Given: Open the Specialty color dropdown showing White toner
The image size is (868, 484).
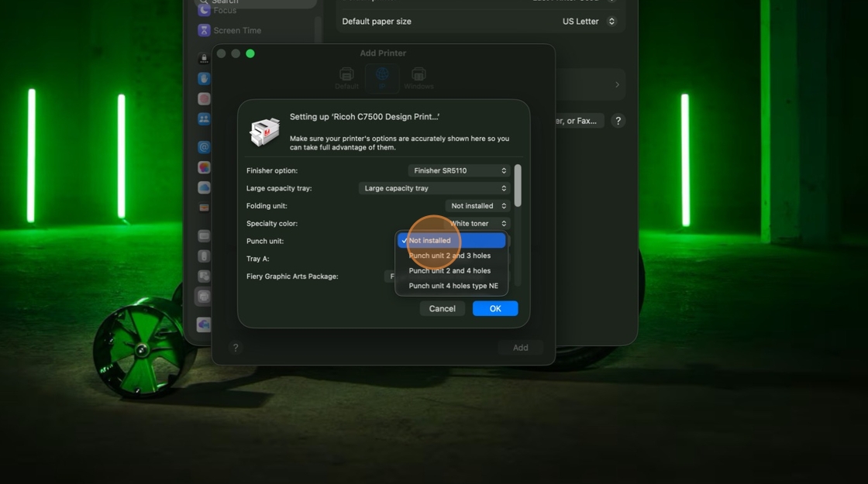Looking at the screenshot, I should click(477, 224).
